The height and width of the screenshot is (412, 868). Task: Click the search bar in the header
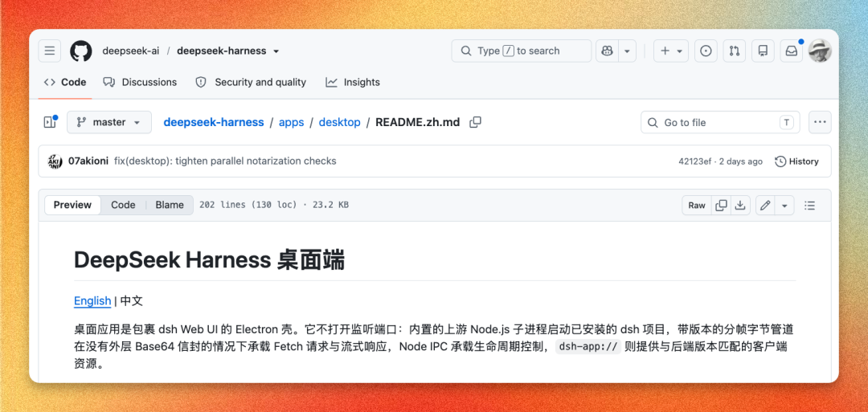point(522,51)
